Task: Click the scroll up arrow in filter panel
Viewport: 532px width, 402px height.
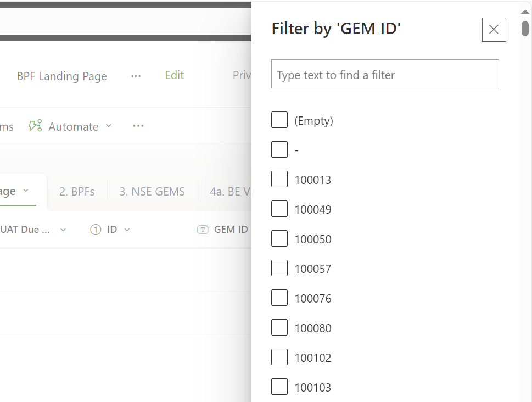Action: point(525,12)
